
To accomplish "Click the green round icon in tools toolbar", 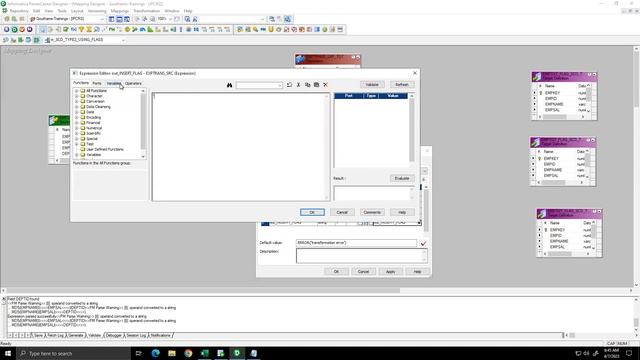I will click(14, 29).
